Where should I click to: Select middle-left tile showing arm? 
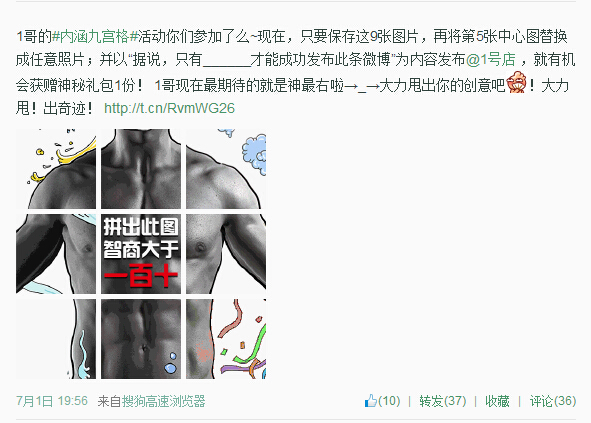point(56,254)
